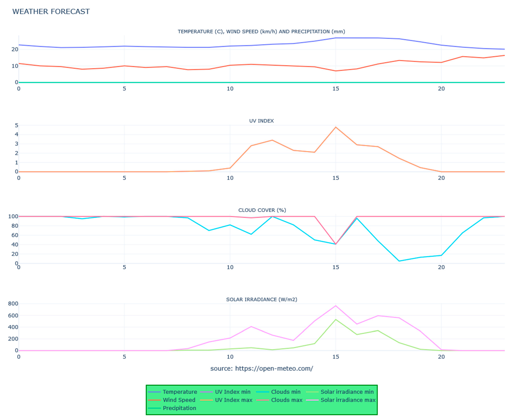The height and width of the screenshot is (420, 513).
Task: Click the SOLAR IRRADIANCE (W/m2) chart title
Action: [x=261, y=299]
